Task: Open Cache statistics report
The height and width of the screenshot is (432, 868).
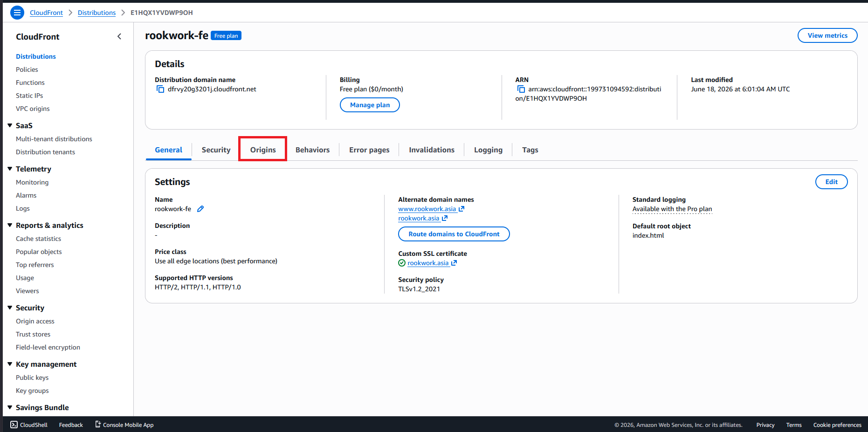Action: (x=38, y=239)
